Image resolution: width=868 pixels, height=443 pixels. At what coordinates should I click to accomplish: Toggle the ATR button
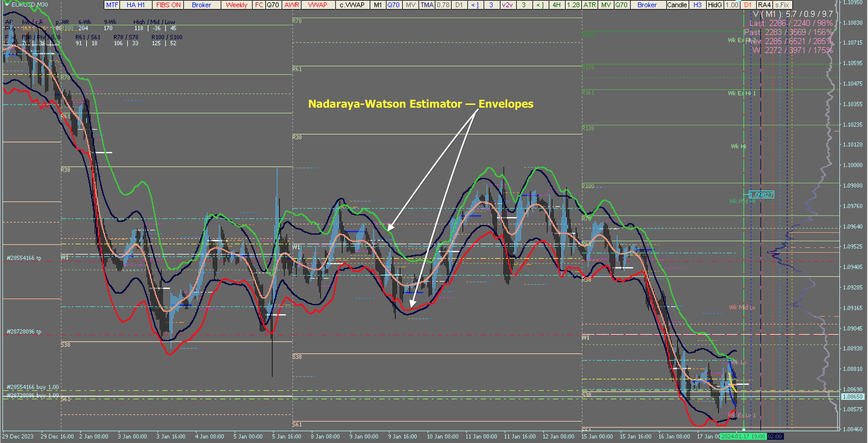(589, 5)
